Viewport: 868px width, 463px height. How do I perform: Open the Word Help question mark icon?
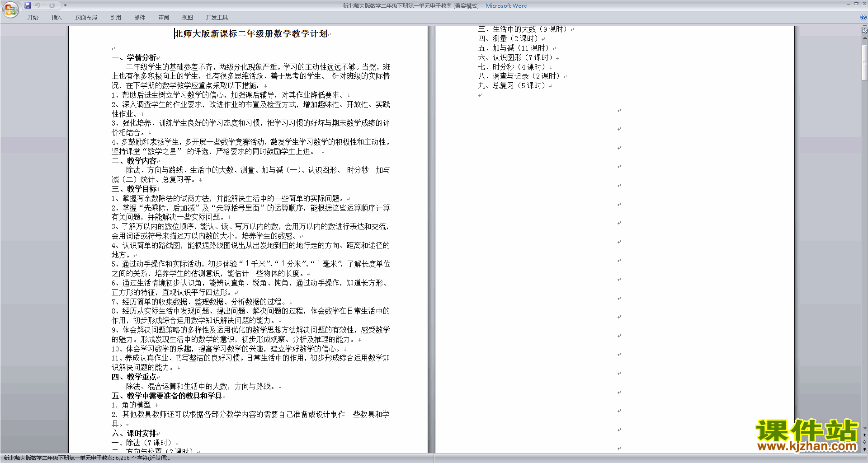(x=863, y=18)
